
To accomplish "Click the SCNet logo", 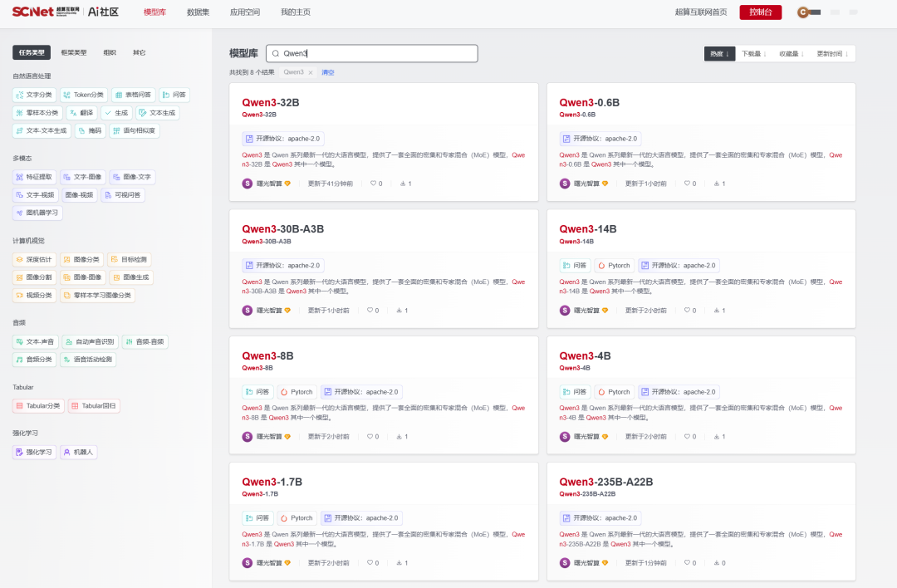I will tap(46, 12).
